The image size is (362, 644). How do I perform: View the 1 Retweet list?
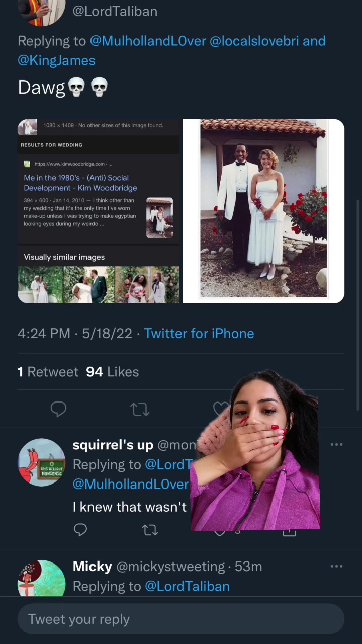[x=48, y=372]
